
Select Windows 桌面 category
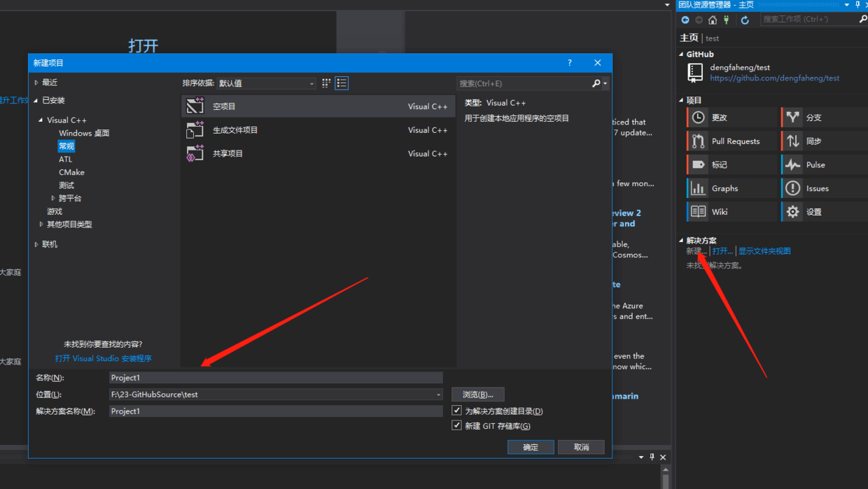coord(84,133)
